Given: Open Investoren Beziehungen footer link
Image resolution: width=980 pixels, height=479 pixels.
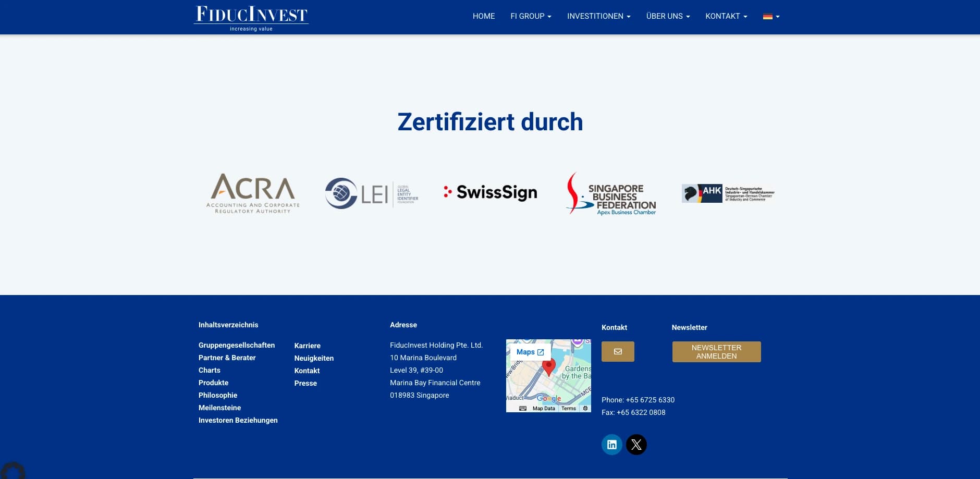Looking at the screenshot, I should point(238,420).
